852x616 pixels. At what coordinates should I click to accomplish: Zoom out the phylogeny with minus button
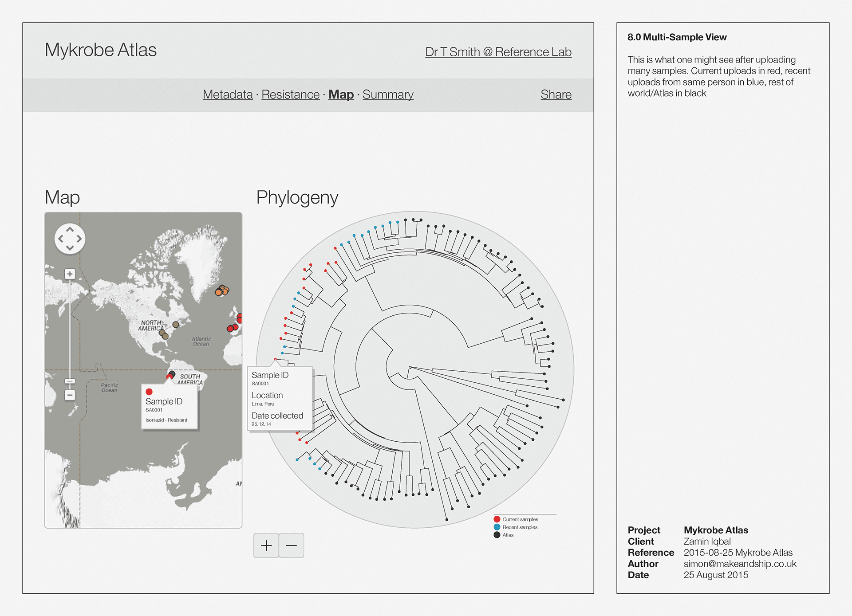pyautogui.click(x=292, y=545)
